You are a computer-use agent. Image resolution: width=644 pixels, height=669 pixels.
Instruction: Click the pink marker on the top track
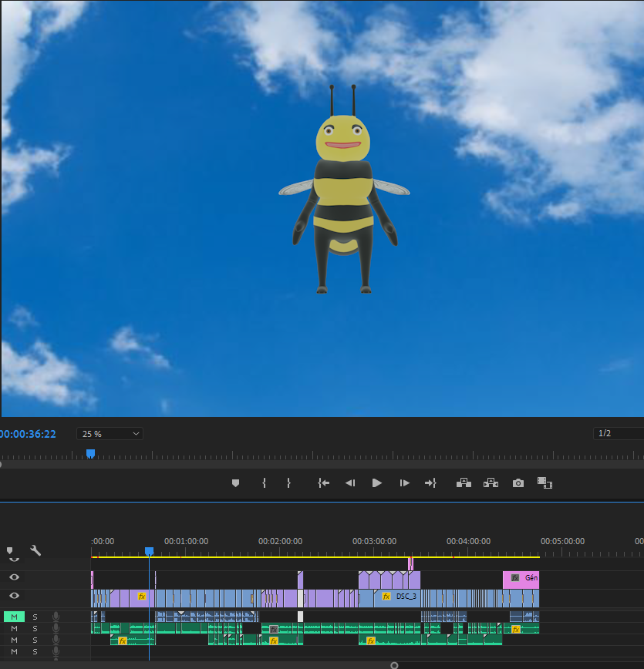[x=410, y=563]
